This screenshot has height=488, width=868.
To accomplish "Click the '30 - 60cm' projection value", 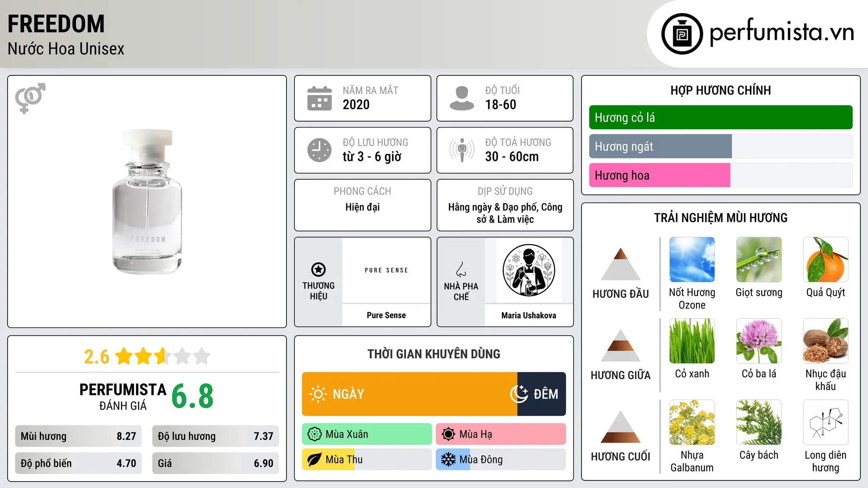I will [x=512, y=157].
